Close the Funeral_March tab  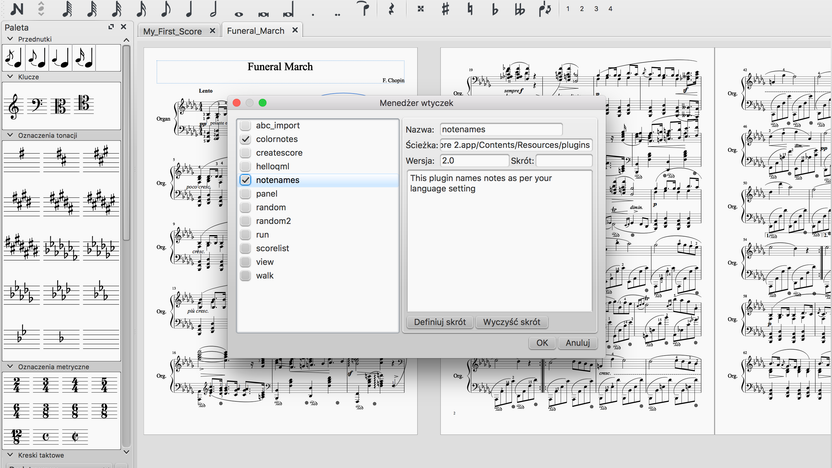coord(295,30)
